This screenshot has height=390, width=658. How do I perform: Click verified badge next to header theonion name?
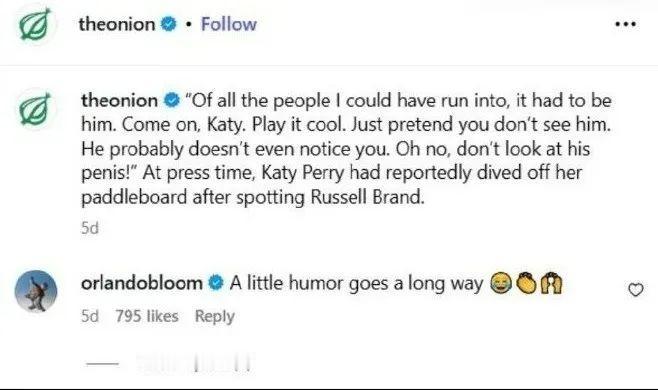[x=168, y=24]
